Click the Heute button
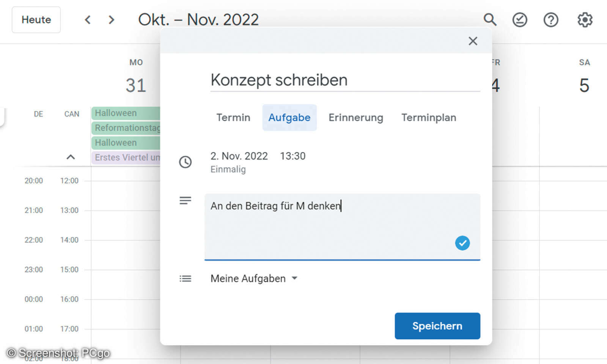 click(x=36, y=20)
